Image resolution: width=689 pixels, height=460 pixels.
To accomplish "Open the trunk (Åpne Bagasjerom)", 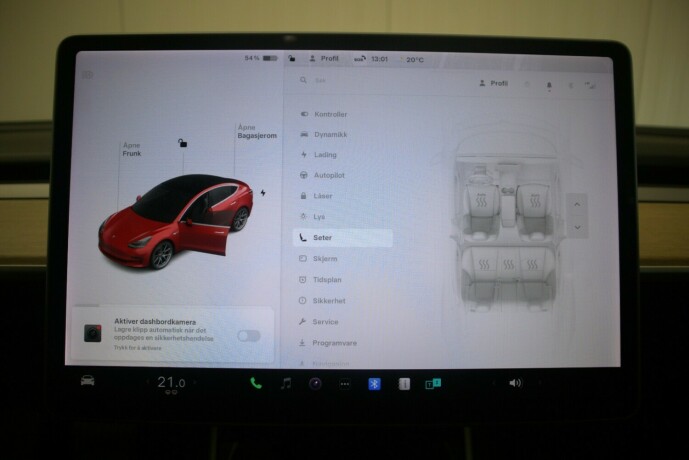I will (x=257, y=131).
